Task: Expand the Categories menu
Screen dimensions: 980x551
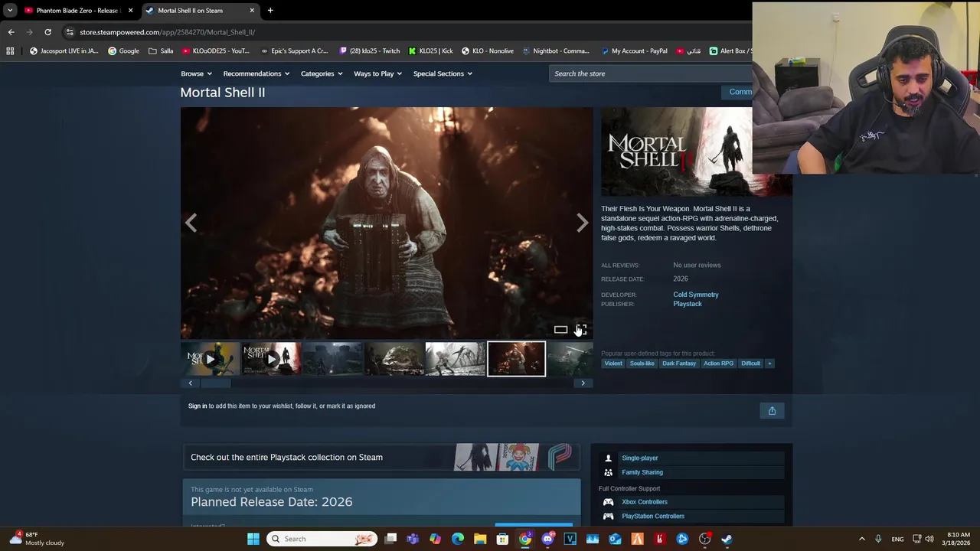Action: (x=322, y=73)
